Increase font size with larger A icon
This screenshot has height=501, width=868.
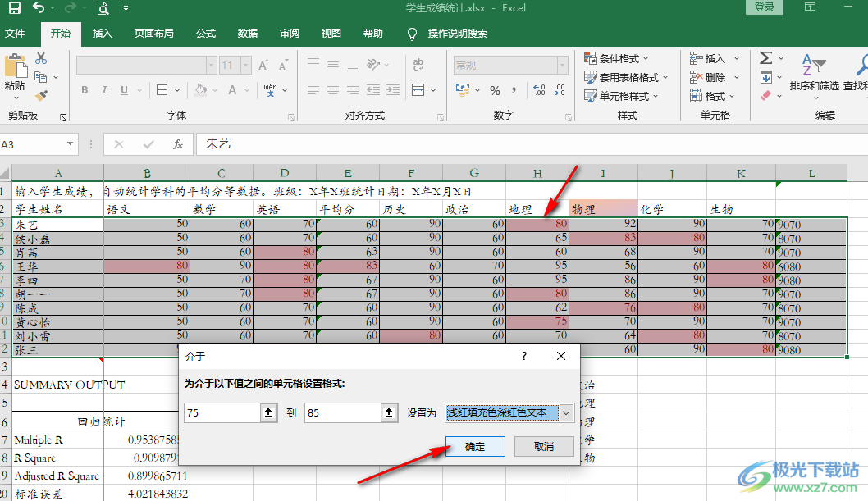264,66
